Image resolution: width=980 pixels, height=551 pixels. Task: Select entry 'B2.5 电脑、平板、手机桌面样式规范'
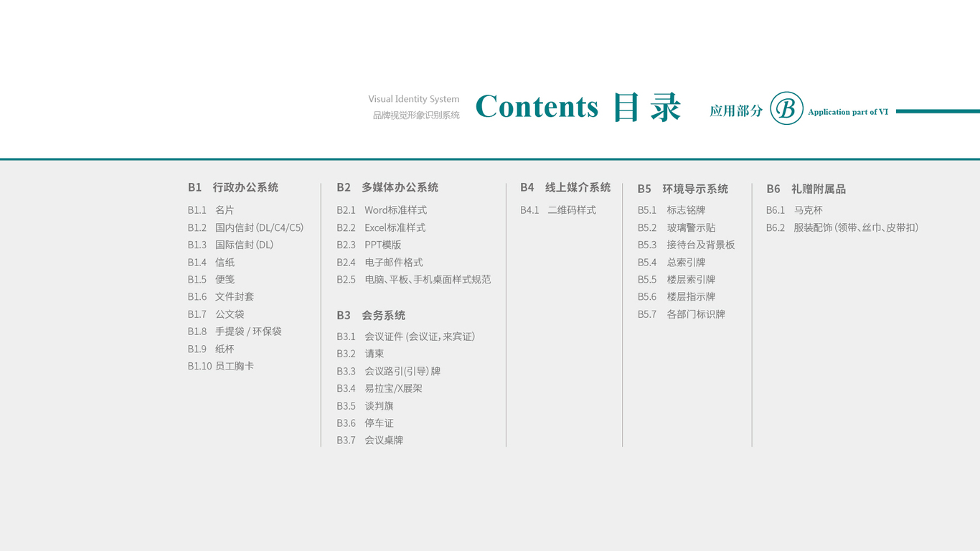tap(414, 280)
